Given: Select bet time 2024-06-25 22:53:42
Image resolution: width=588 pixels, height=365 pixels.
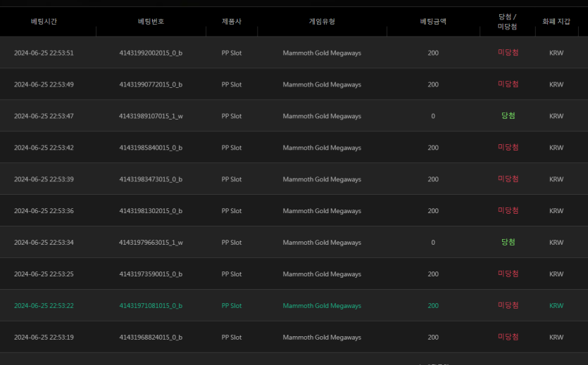Looking at the screenshot, I should click(x=44, y=148).
